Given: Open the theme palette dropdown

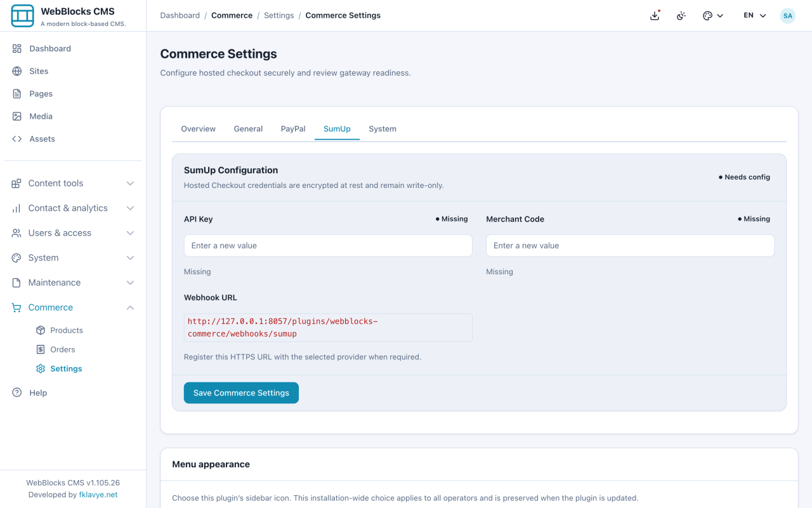Looking at the screenshot, I should click(x=713, y=15).
